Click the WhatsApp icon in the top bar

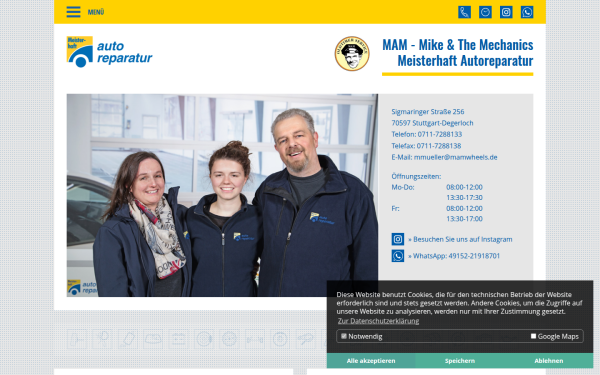point(527,12)
